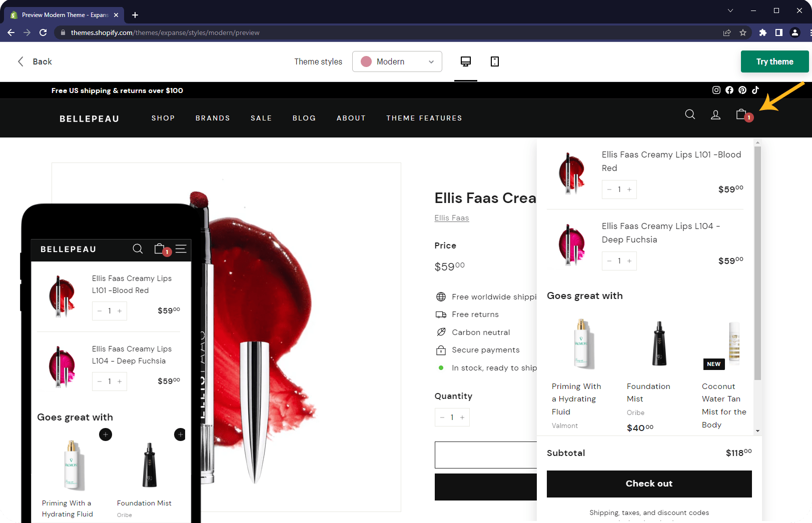Open the Coconut Water Tan Mist product
812x523 pixels.
pos(724,405)
